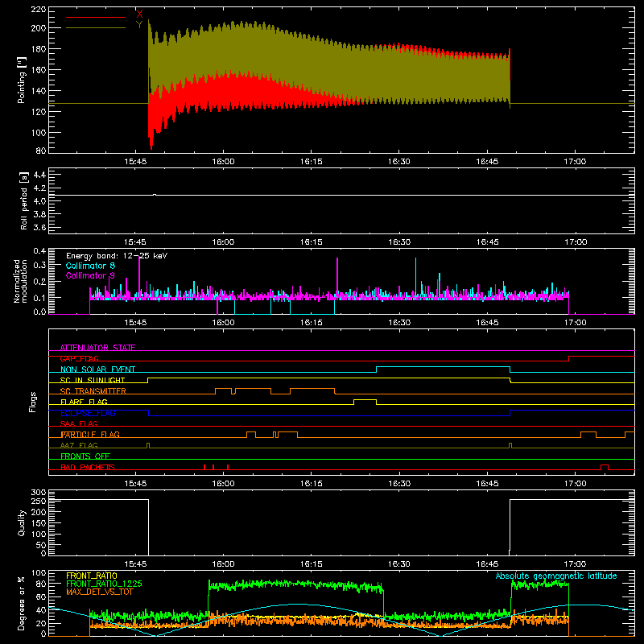The height and width of the screenshot is (644, 644).
Task: Select the 'Collimator 9' legend label
Action: (90, 275)
